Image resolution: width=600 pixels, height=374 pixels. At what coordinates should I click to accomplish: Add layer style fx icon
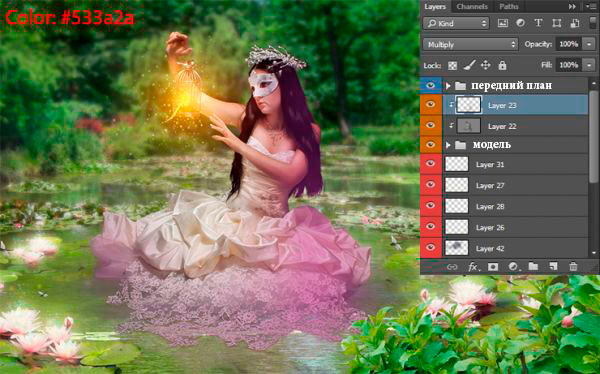click(473, 267)
